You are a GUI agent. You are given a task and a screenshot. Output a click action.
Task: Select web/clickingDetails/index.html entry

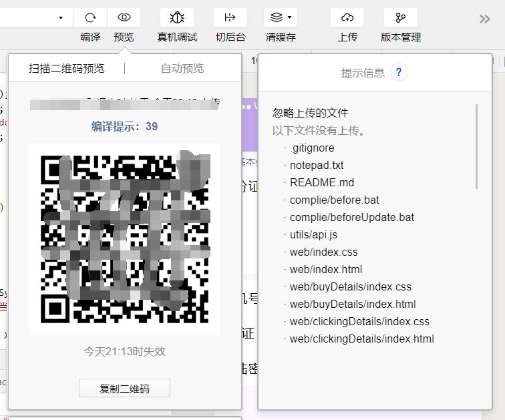pyautogui.click(x=361, y=339)
